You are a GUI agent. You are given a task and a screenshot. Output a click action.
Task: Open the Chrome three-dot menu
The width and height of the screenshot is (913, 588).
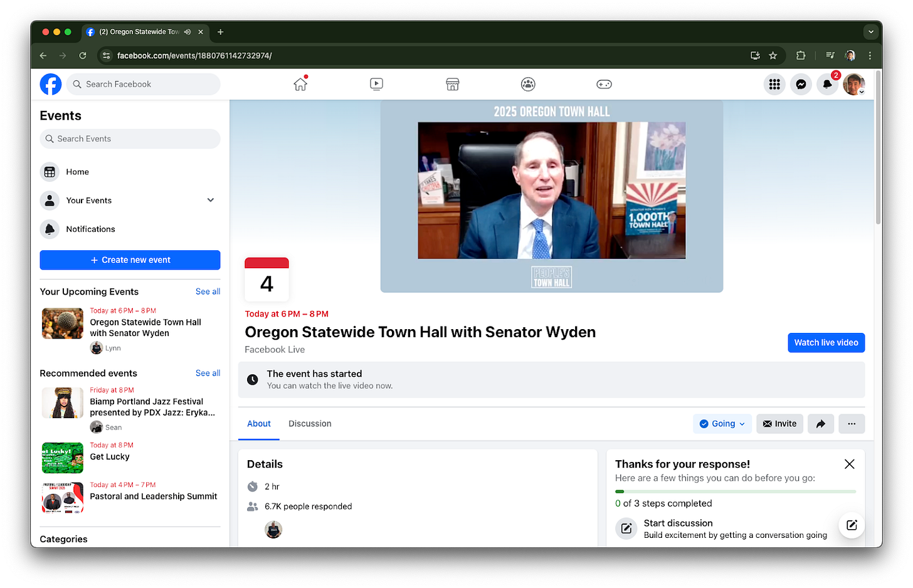coord(870,56)
